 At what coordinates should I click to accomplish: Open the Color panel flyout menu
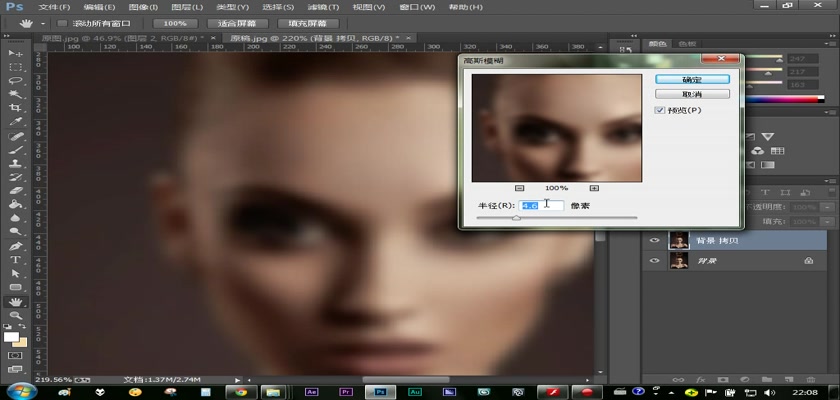point(832,44)
